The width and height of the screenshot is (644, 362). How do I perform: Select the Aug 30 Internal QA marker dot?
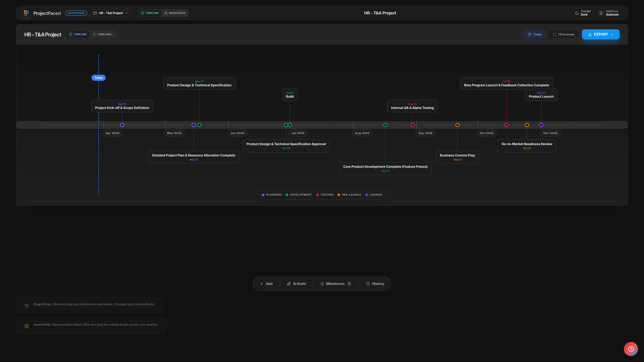412,125
